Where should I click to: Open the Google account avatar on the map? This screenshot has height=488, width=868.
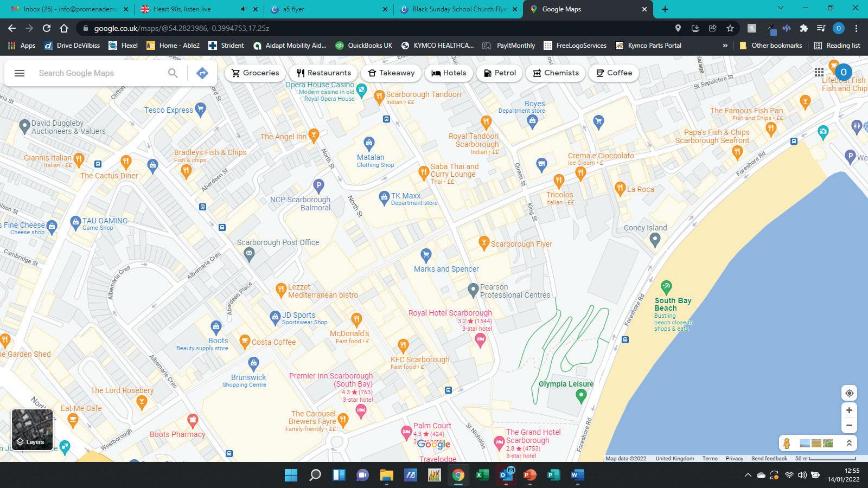(x=843, y=72)
